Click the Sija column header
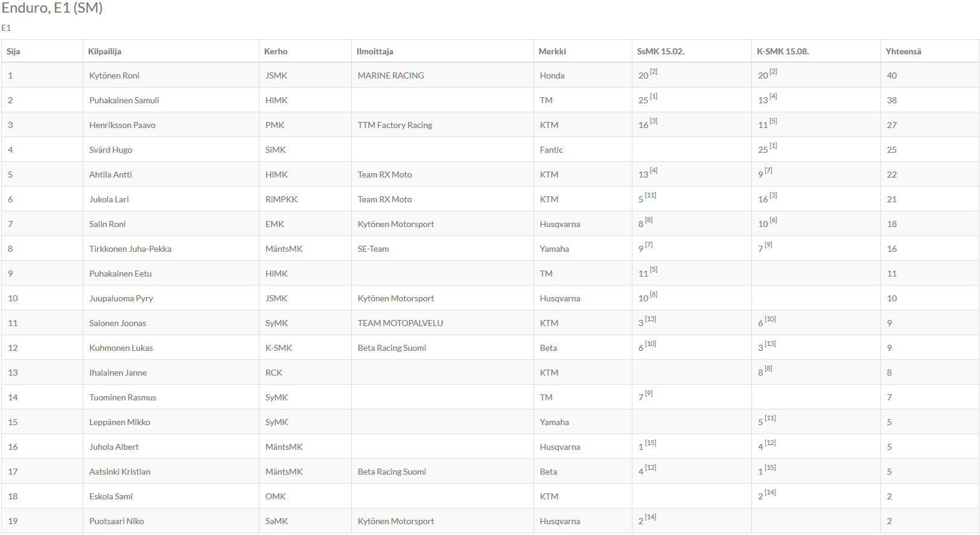This screenshot has width=980, height=535. [x=13, y=51]
